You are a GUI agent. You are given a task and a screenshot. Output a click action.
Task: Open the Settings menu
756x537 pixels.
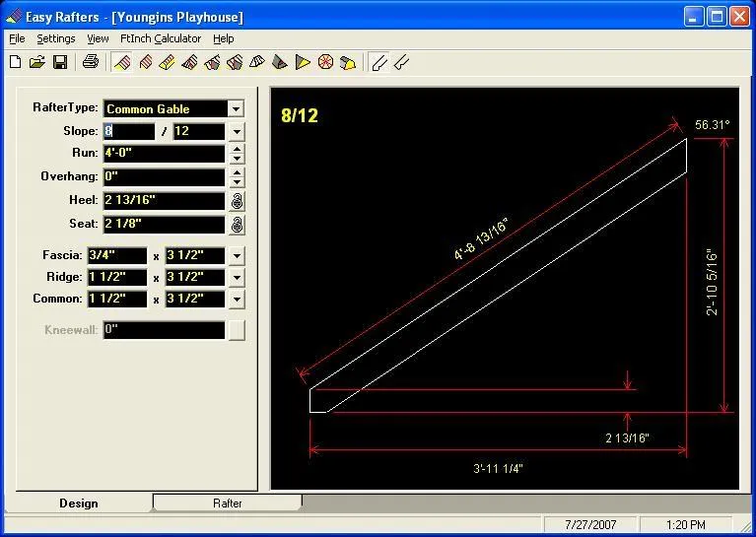point(56,38)
